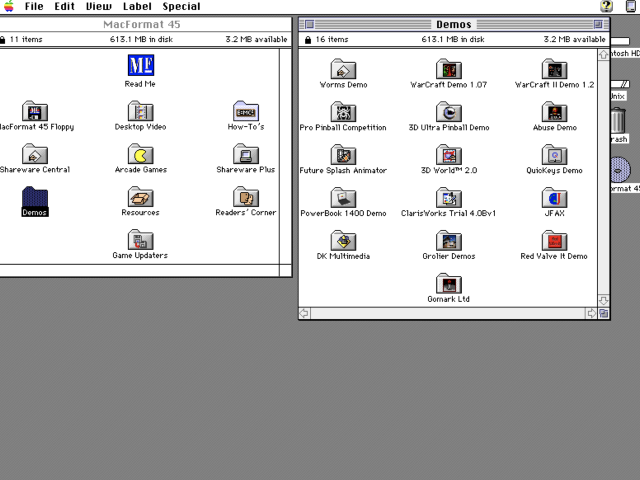Open the Gomark Ltd folder
This screenshot has width=640, height=480.
(449, 283)
